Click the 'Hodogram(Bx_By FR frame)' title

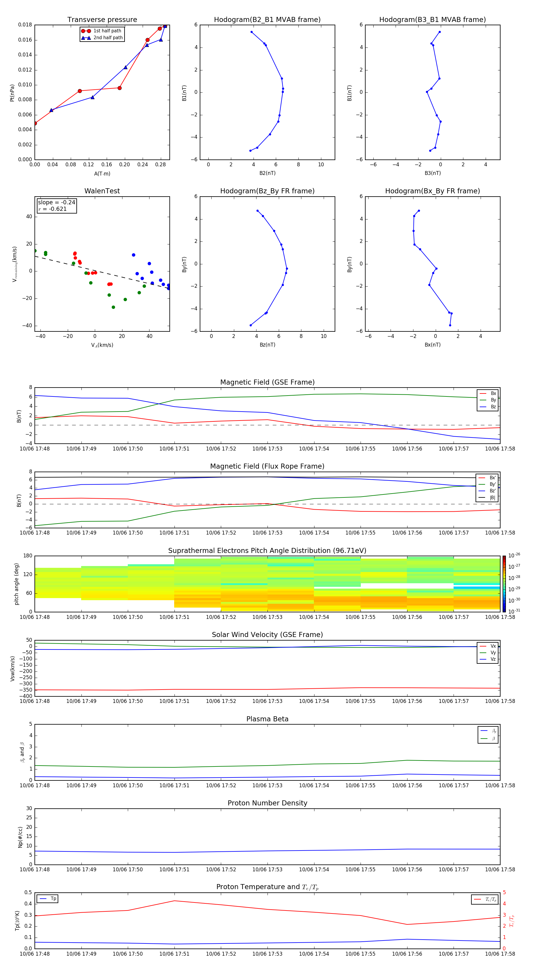(432, 191)
